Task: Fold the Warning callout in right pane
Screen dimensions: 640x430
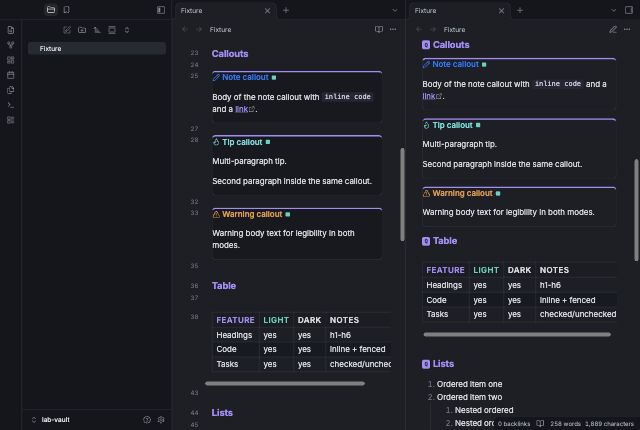Action: [x=498, y=193]
